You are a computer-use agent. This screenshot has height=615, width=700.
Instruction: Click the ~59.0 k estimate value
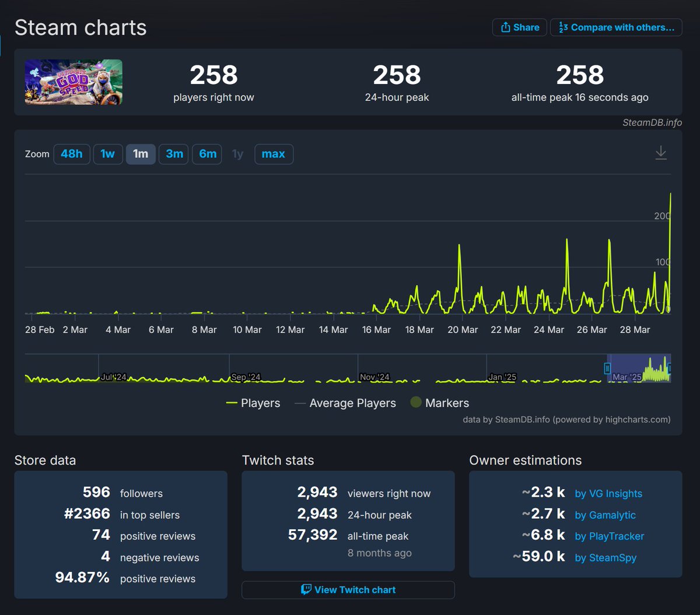click(x=539, y=556)
